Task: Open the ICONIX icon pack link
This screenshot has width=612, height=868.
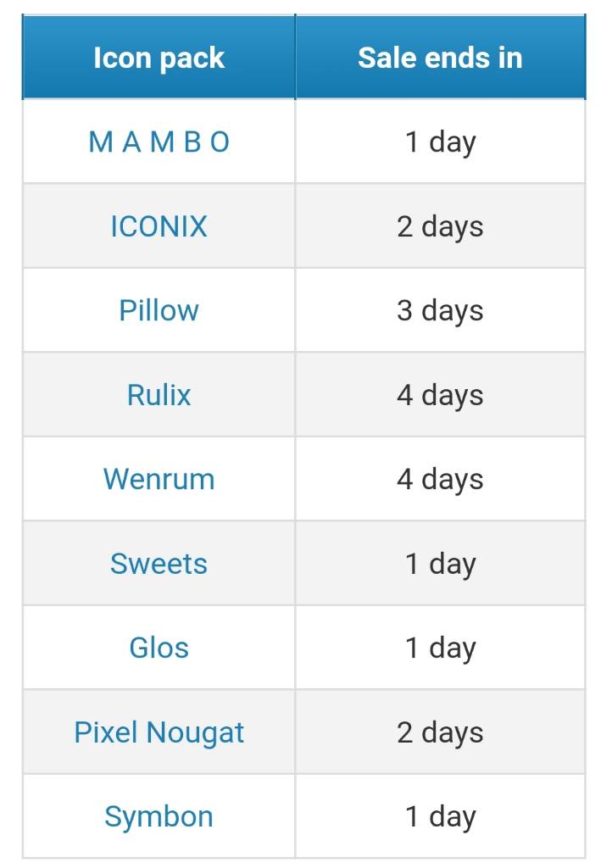Action: tap(159, 226)
